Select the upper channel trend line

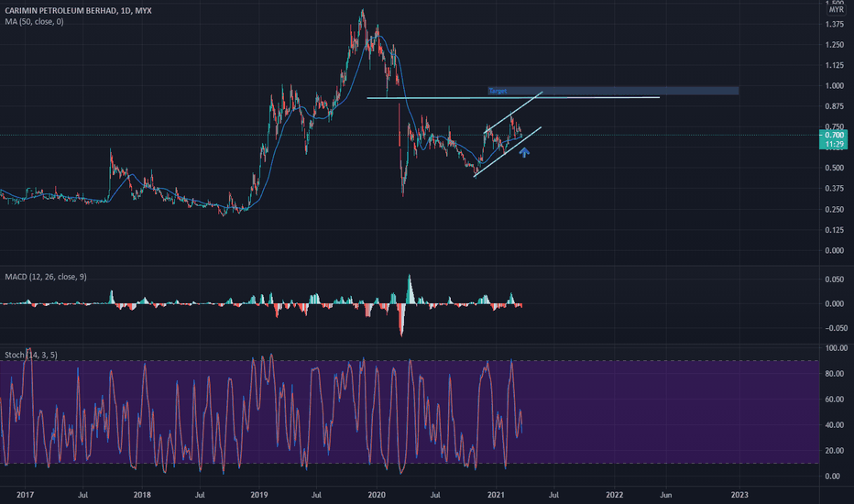point(513,113)
